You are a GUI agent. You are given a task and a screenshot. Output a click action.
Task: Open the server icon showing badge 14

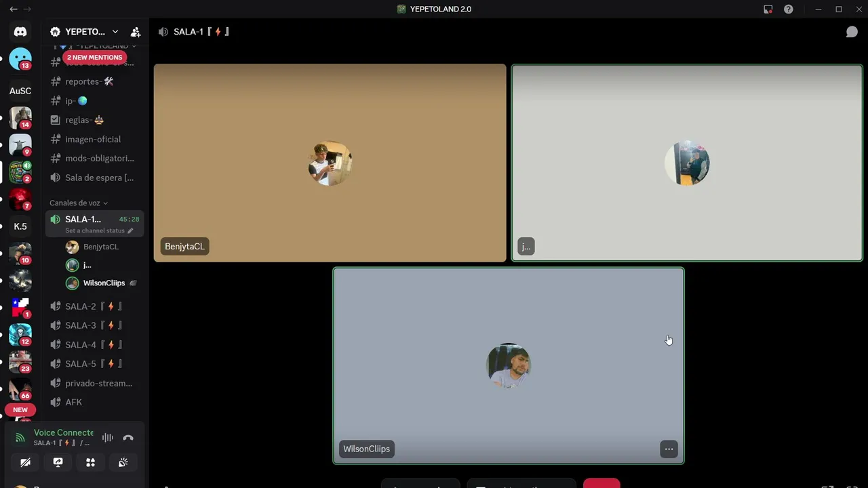click(x=20, y=118)
